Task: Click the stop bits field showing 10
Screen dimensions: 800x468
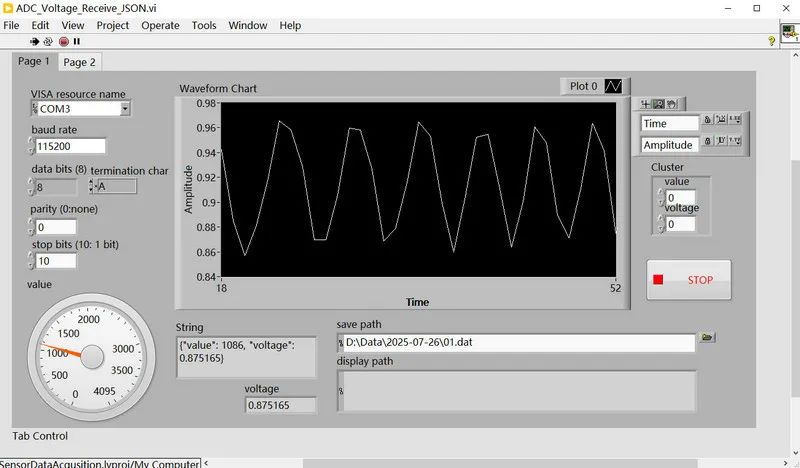Action: point(56,261)
